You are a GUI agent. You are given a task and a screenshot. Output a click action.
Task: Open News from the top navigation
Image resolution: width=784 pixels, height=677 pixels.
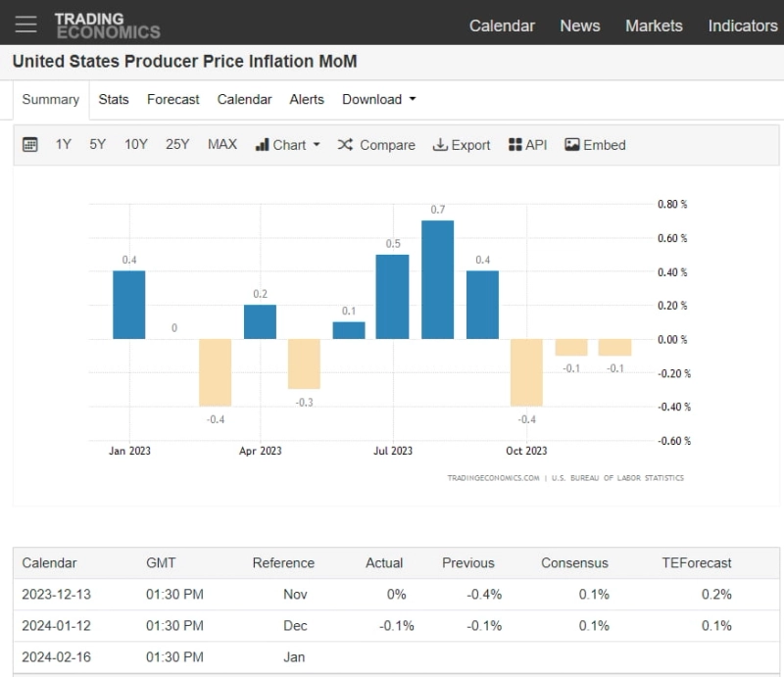(579, 25)
